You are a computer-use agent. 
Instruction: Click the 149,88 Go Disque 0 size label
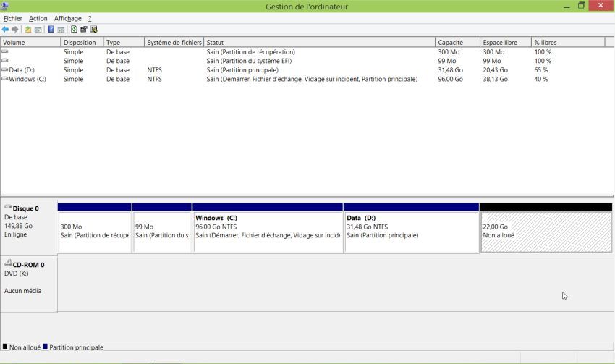coord(18,226)
